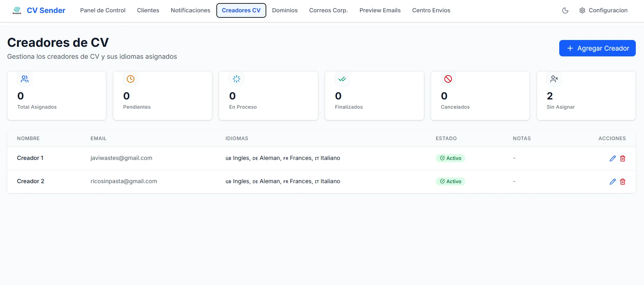
Task: Select the Sin Asignar label
Action: click(561, 107)
